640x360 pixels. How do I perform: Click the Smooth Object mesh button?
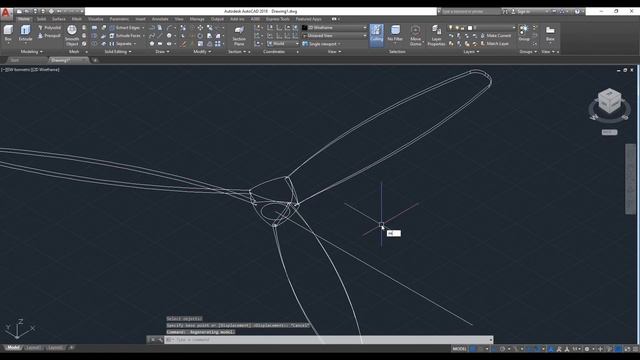point(71,35)
